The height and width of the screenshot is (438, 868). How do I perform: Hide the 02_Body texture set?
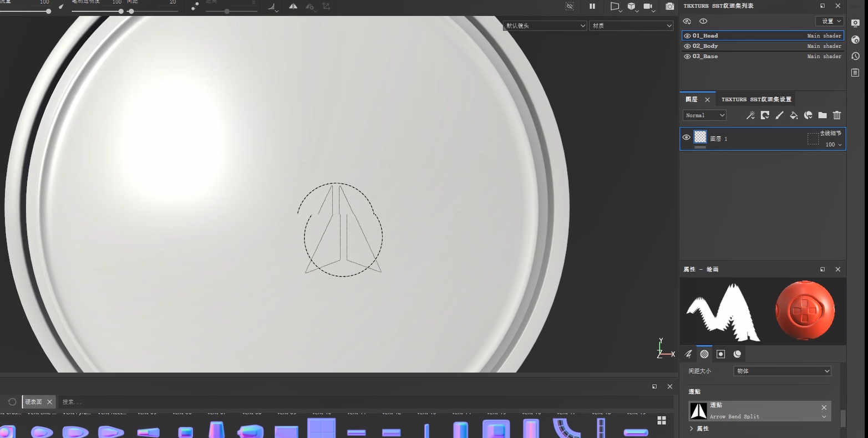pyautogui.click(x=687, y=46)
